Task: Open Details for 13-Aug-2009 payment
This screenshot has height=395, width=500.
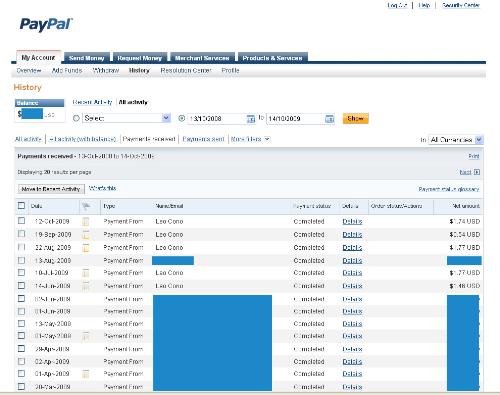Action: [352, 261]
